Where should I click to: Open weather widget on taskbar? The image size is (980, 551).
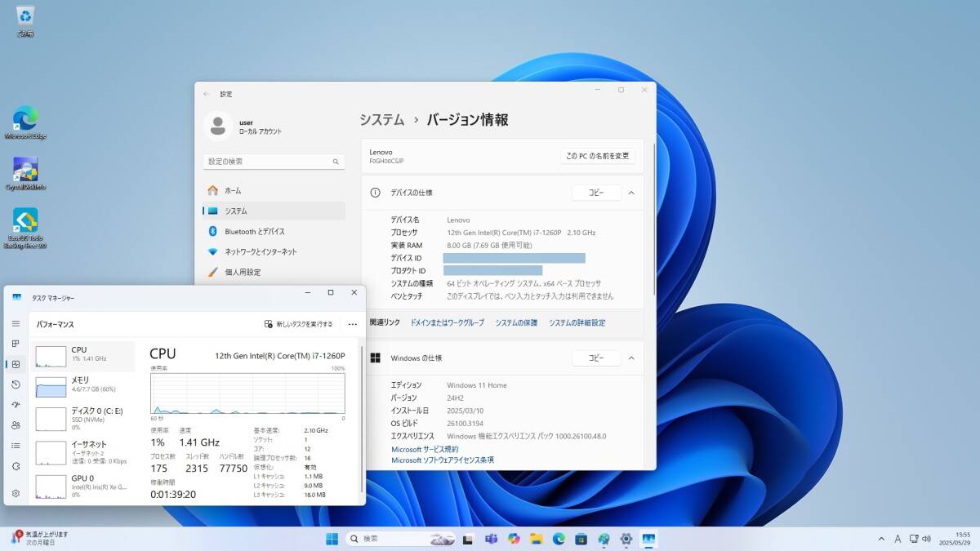click(40, 538)
